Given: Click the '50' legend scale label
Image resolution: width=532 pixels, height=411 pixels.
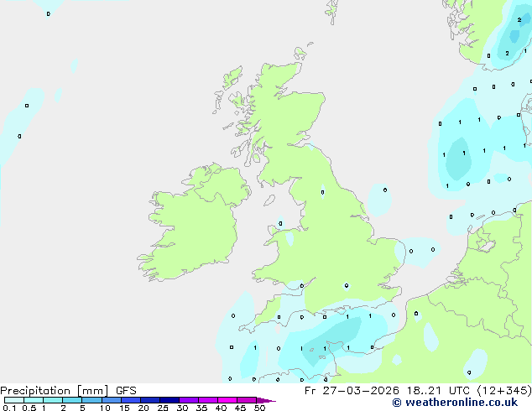Looking at the screenshot, I should point(259,408).
